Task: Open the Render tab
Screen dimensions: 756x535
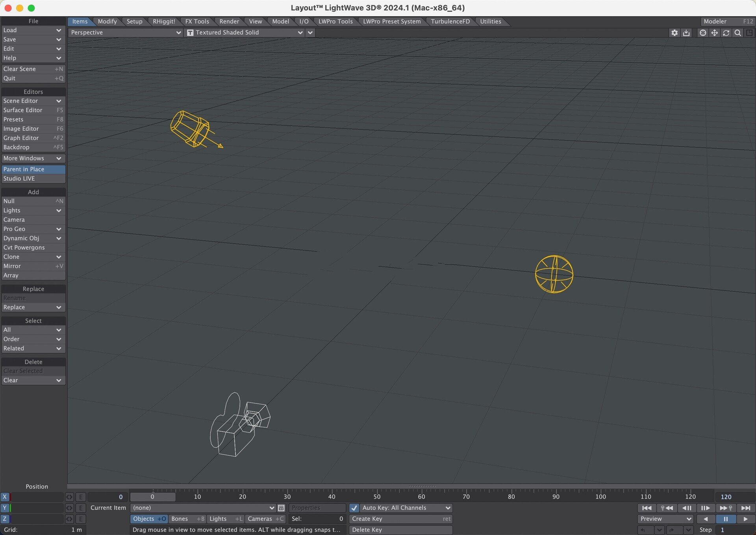Action: click(x=229, y=21)
